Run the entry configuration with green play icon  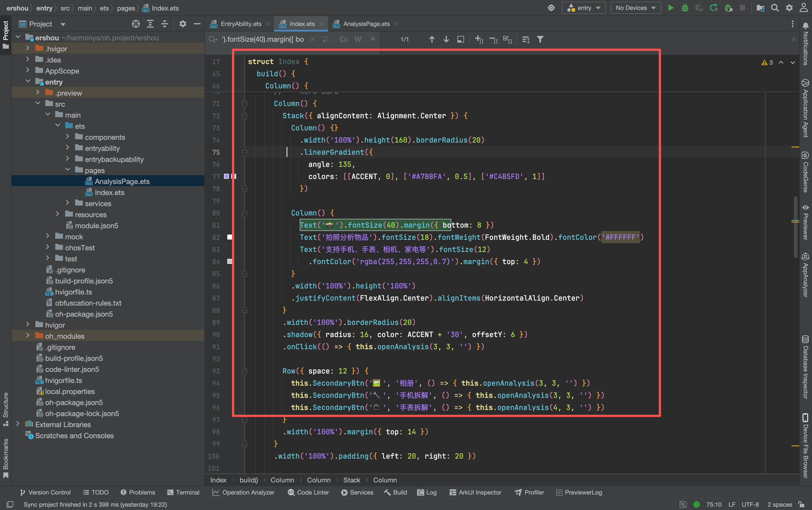coord(670,8)
